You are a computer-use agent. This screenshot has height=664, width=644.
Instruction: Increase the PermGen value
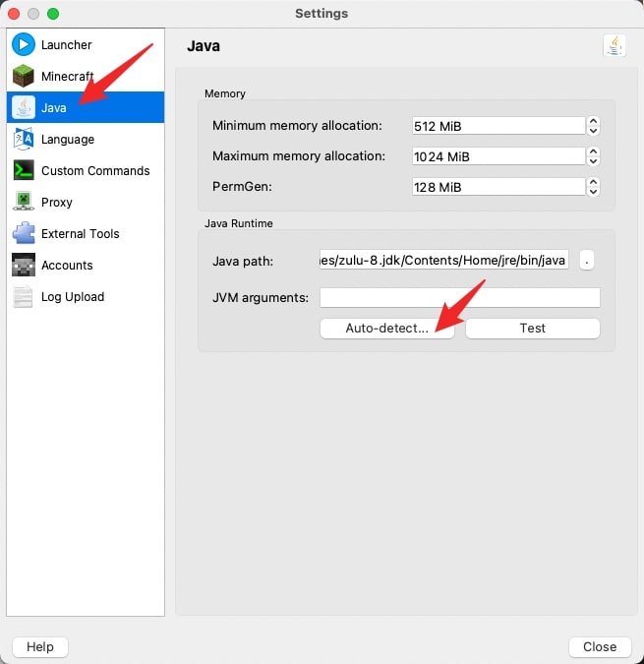tap(593, 182)
